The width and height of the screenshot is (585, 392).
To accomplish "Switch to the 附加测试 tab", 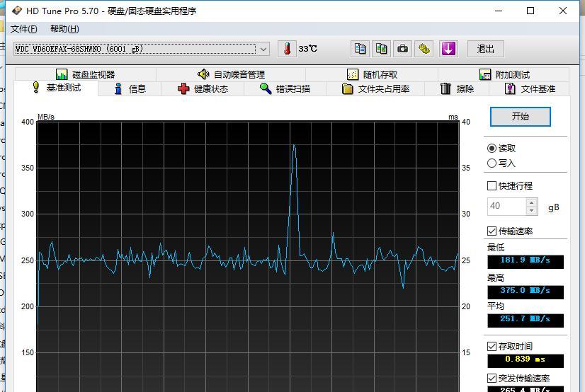I will coord(504,74).
